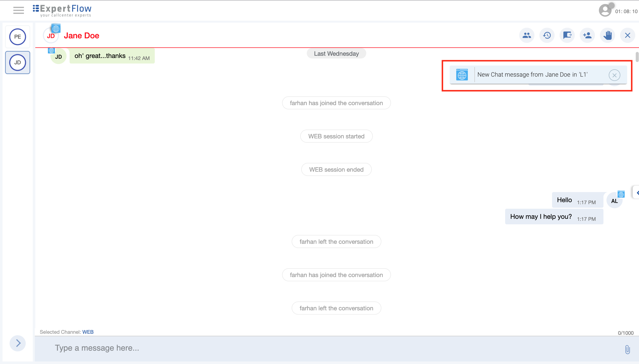Click the chat vertical scrollbar
639x364 pixels.
(637, 57)
